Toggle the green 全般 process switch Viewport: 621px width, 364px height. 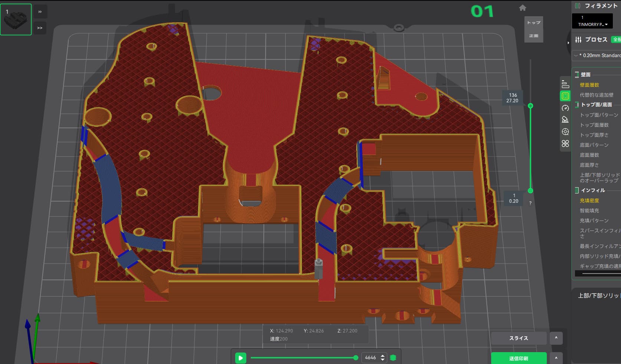tap(617, 39)
